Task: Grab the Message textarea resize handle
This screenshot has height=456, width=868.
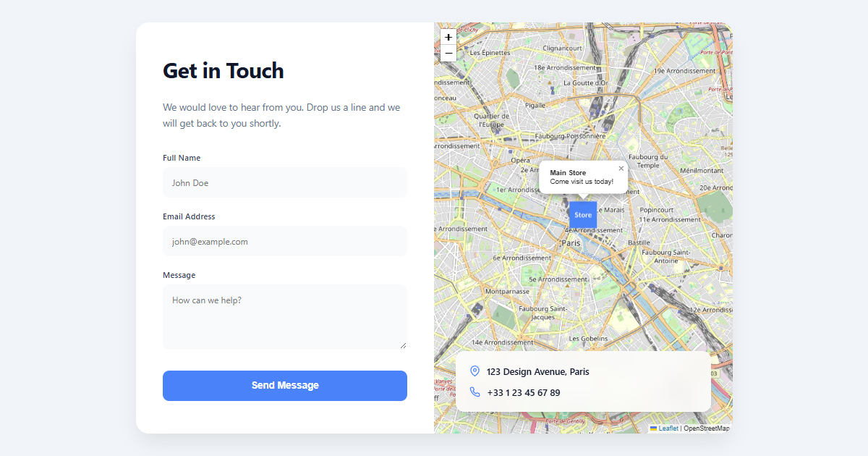Action: click(x=403, y=345)
